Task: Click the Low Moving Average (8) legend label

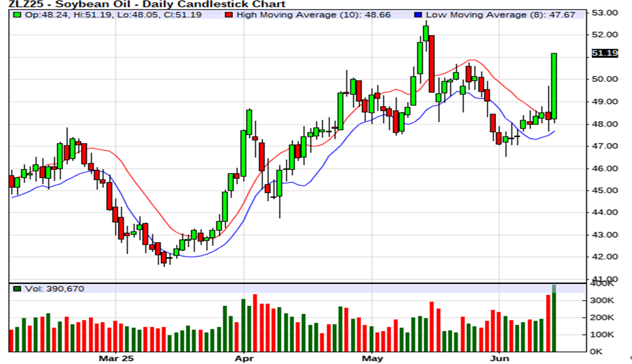Action: tap(501, 15)
